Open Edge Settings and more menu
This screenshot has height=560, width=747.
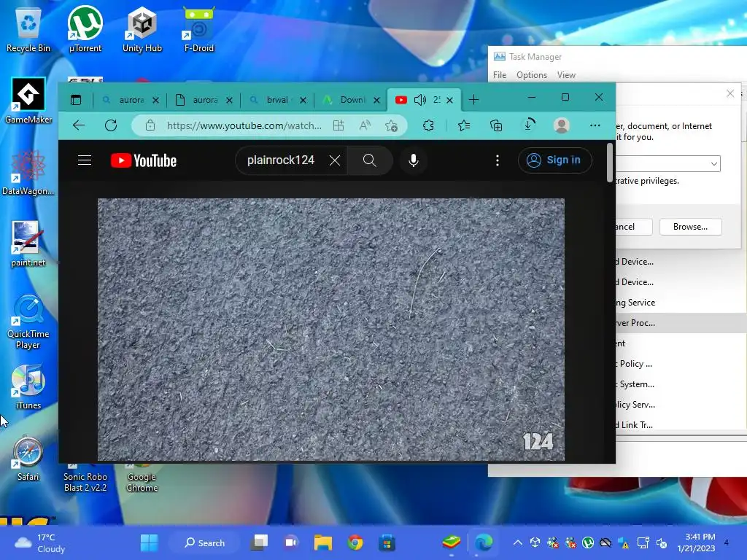pyautogui.click(x=595, y=125)
